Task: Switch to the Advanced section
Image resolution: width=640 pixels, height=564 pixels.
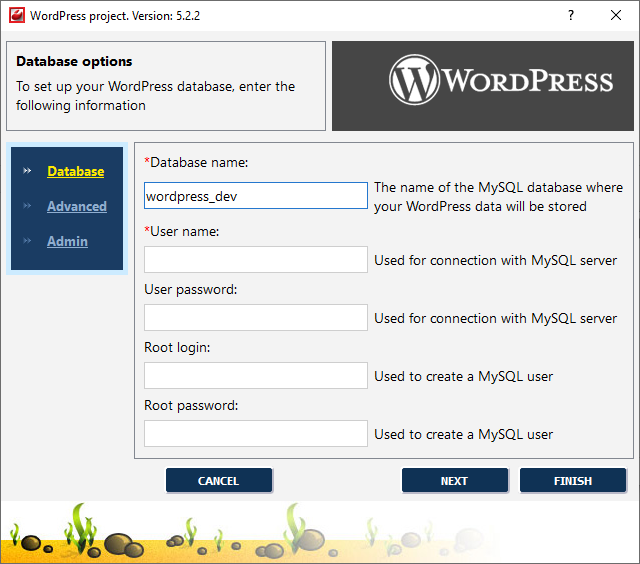Action: [x=77, y=207]
